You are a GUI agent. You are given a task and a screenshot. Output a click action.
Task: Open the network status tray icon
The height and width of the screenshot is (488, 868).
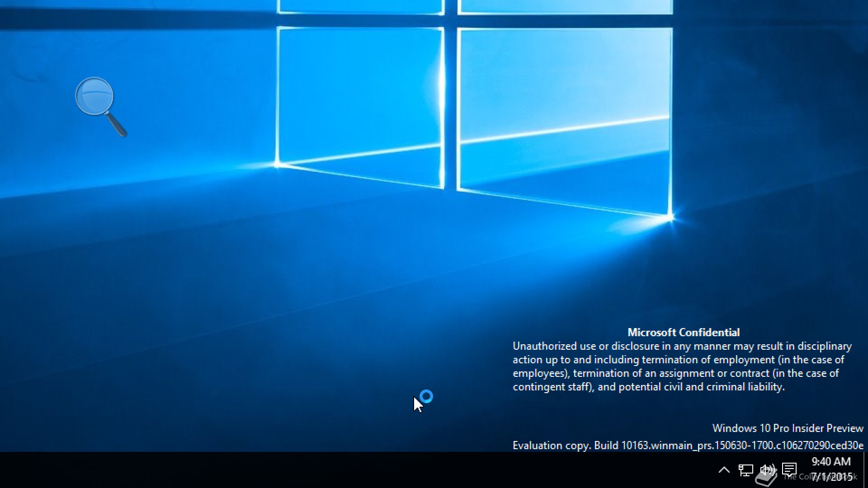point(745,470)
